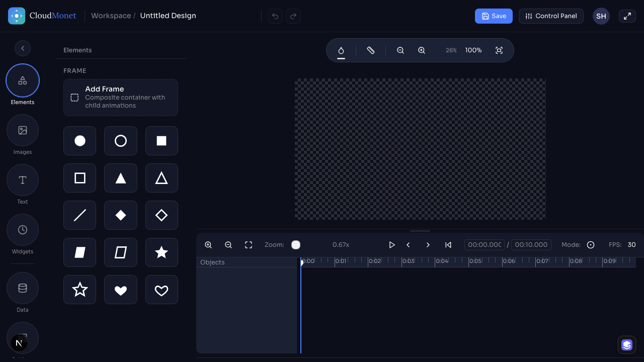Zoom in the timeline

pos(208,245)
